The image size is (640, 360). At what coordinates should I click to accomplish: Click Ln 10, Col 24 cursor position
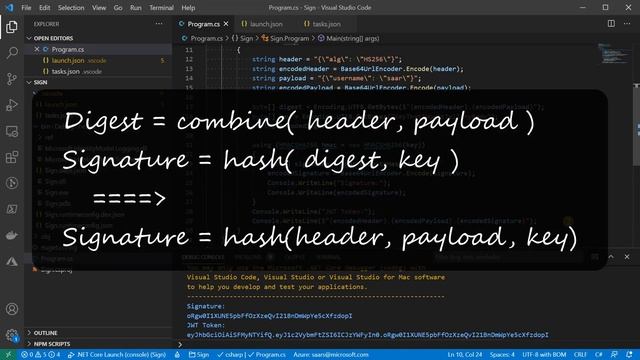[465, 354]
